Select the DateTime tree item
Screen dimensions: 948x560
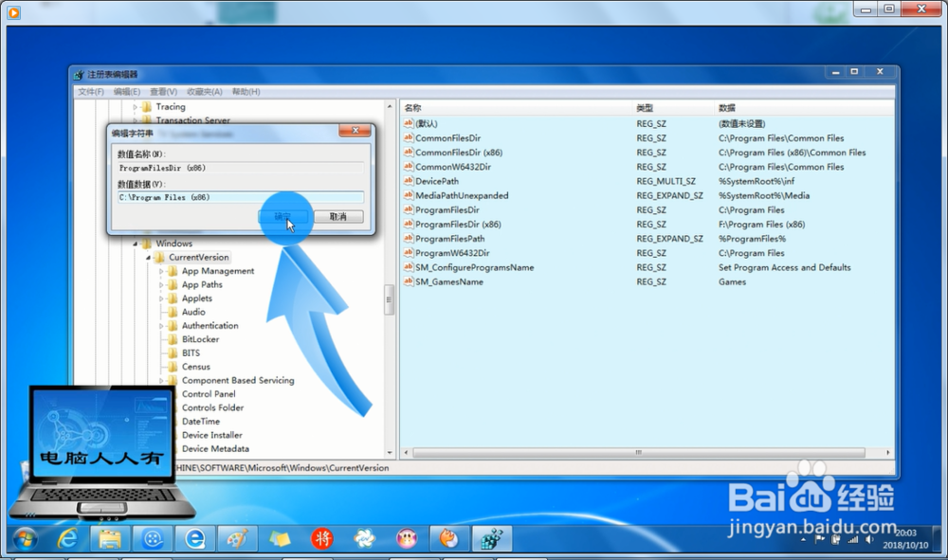tap(201, 421)
